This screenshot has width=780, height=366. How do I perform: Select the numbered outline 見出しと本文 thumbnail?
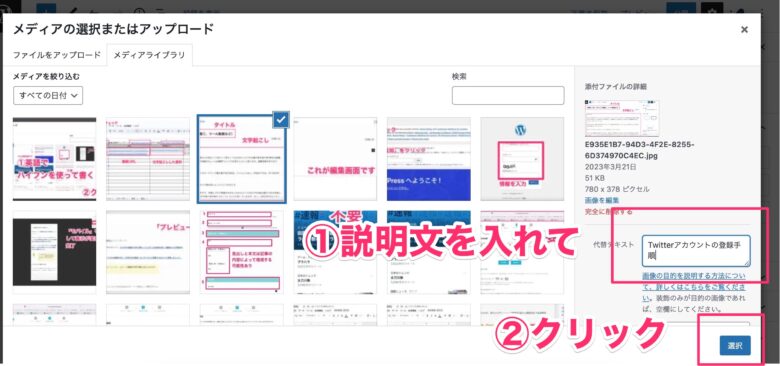pos(241,252)
